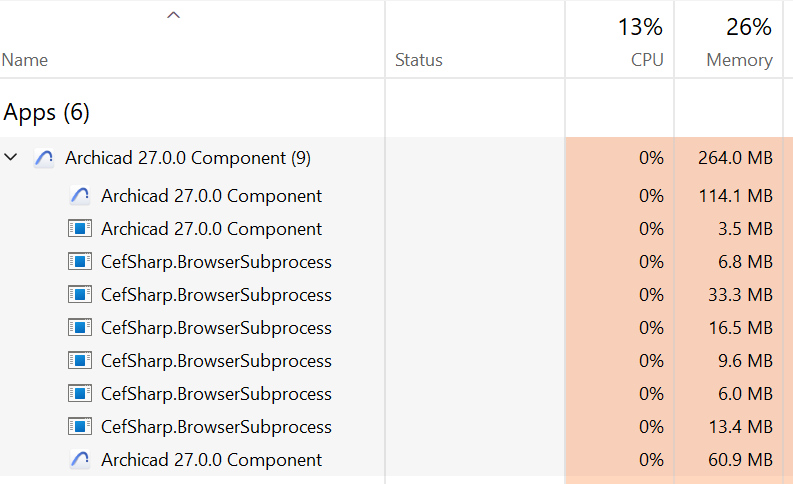Viewport: 793px width, 484px height.
Task: Click the 264.0 MB memory cell
Action: 735,158
